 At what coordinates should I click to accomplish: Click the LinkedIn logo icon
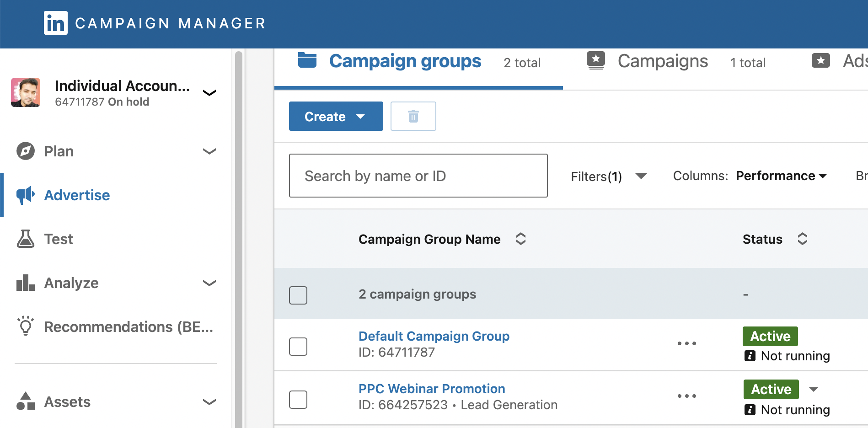pyautogui.click(x=56, y=23)
